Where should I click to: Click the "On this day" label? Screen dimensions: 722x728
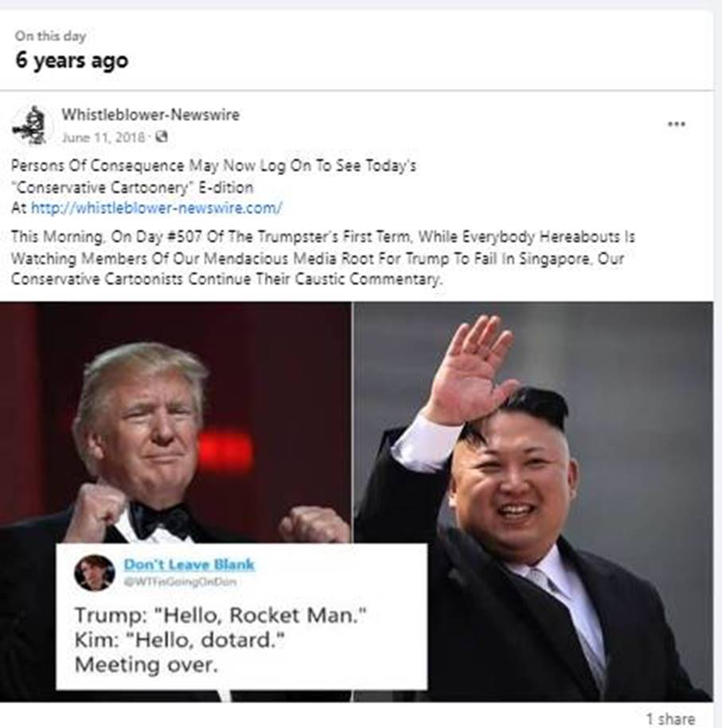51,36
